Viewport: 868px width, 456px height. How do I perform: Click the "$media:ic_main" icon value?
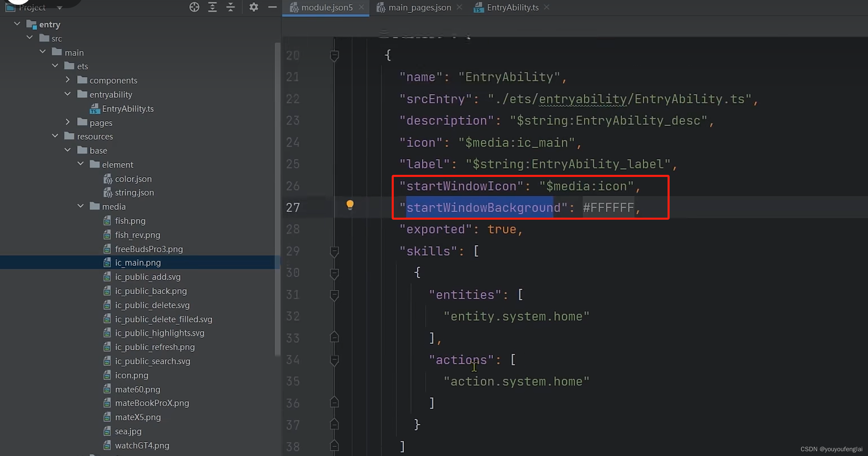(x=516, y=143)
